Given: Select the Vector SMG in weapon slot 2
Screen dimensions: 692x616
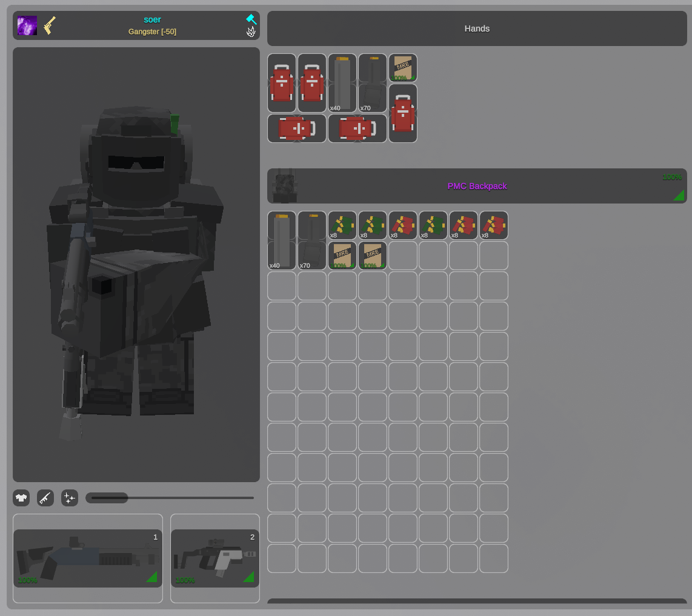Looking at the screenshot, I should (x=215, y=558).
